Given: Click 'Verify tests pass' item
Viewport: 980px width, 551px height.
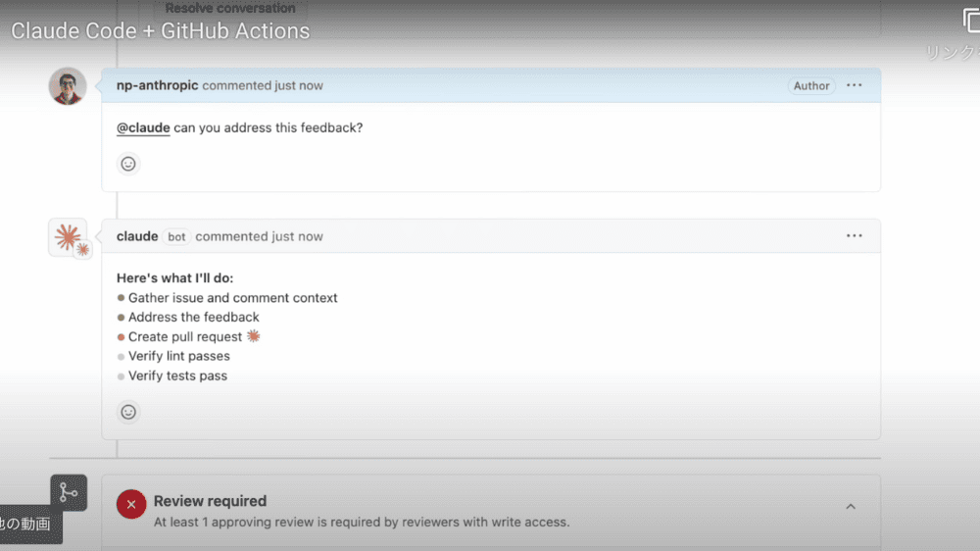Looking at the screenshot, I should [177, 376].
